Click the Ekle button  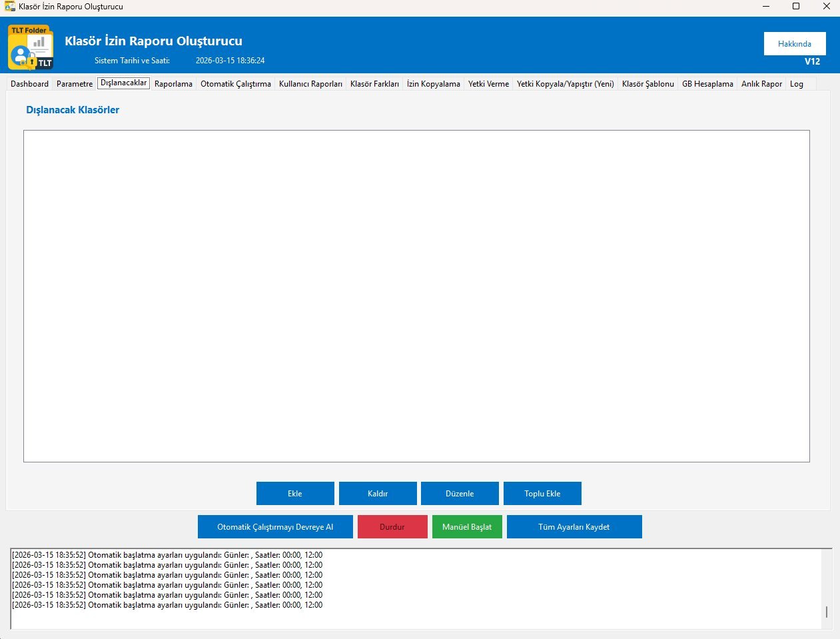[295, 494]
